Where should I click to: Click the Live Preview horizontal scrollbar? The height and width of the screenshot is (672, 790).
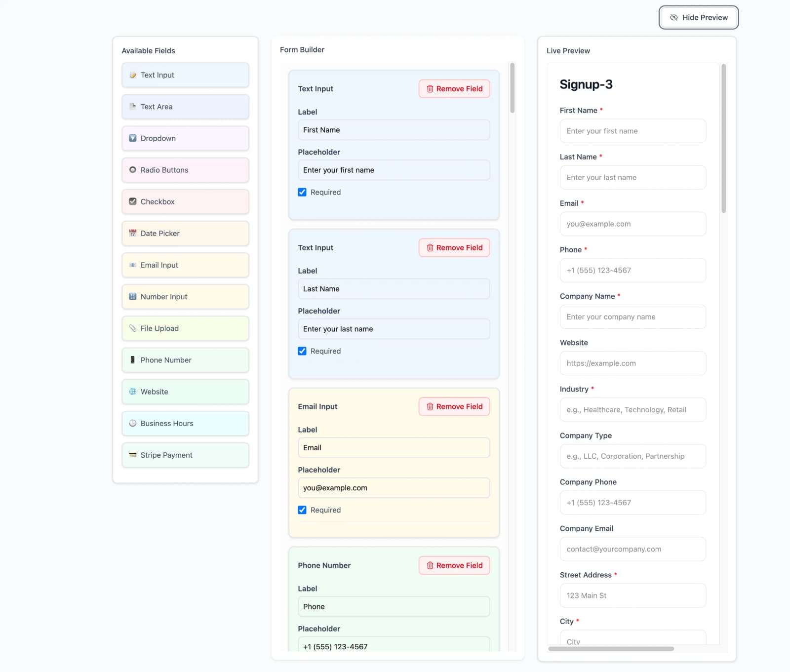(611, 649)
